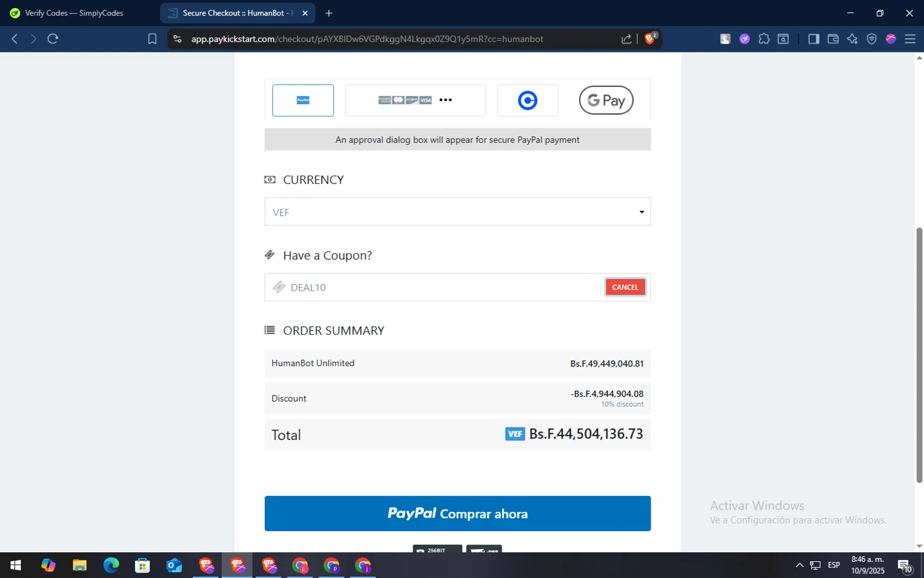Select the PayPal payment option
Viewport: 924px width, 578px height.
click(303, 100)
